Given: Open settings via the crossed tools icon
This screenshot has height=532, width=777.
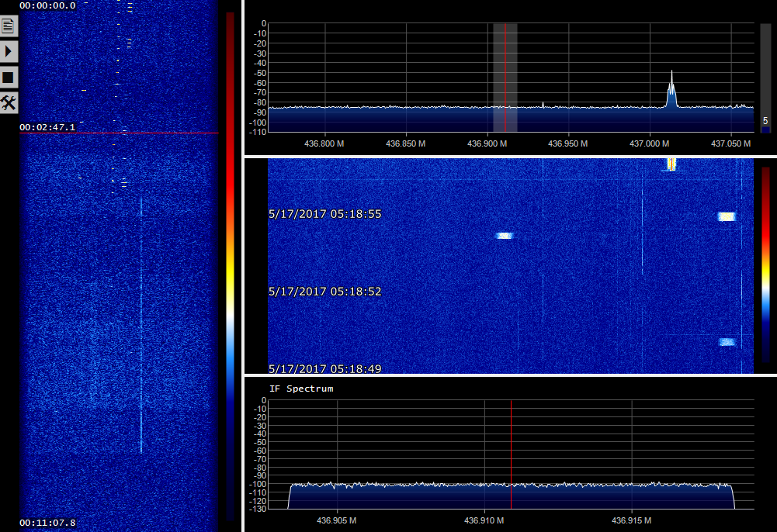Looking at the screenshot, I should (x=9, y=103).
